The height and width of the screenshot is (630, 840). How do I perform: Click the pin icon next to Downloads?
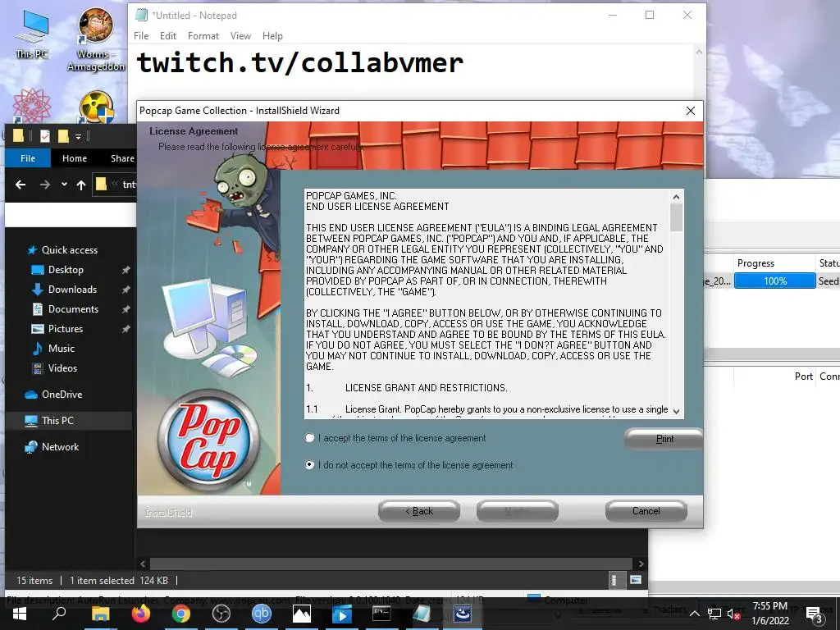(x=126, y=290)
